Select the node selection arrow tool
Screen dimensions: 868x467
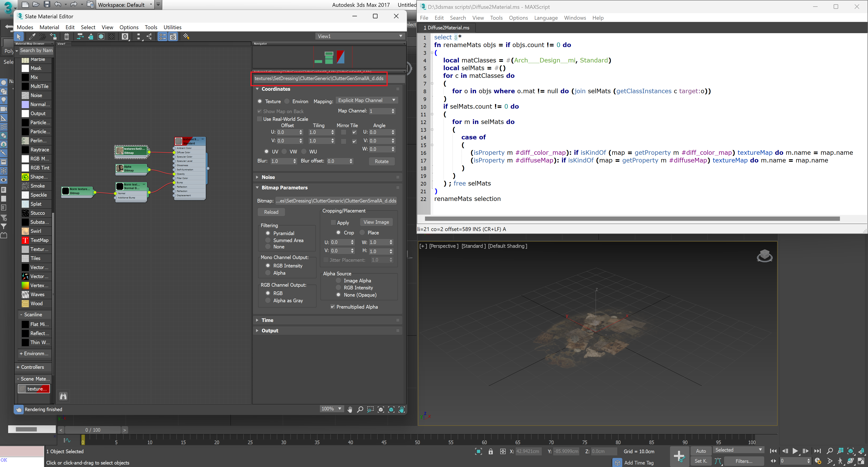[19, 36]
